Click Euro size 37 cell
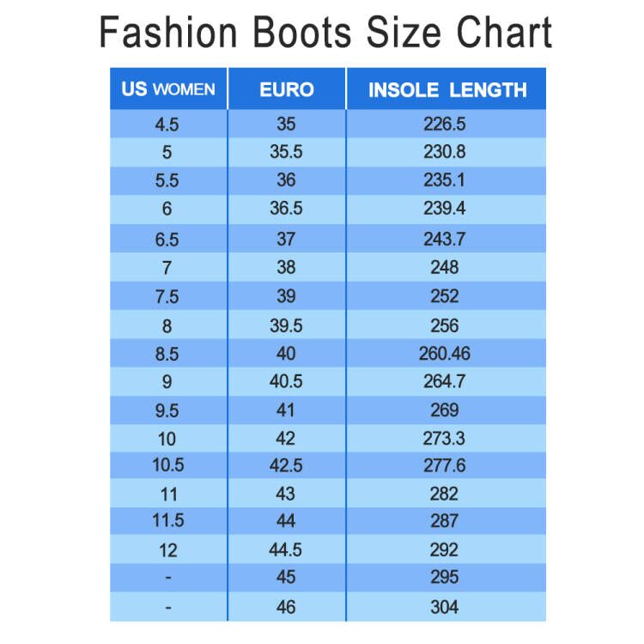 pyautogui.click(x=287, y=238)
